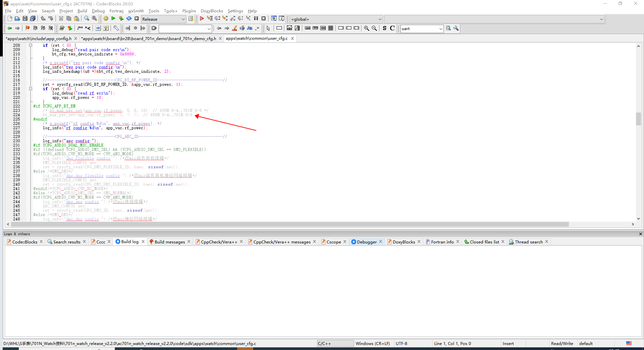Image resolution: width=644 pixels, height=350 pixels.
Task: Click the DoxyBlocks block comment icon
Action: [80, 28]
